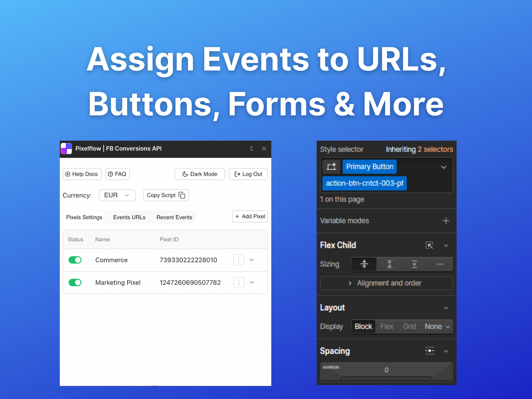The height and width of the screenshot is (399, 532).
Task: Set Display to Flex
Action: [x=387, y=327]
